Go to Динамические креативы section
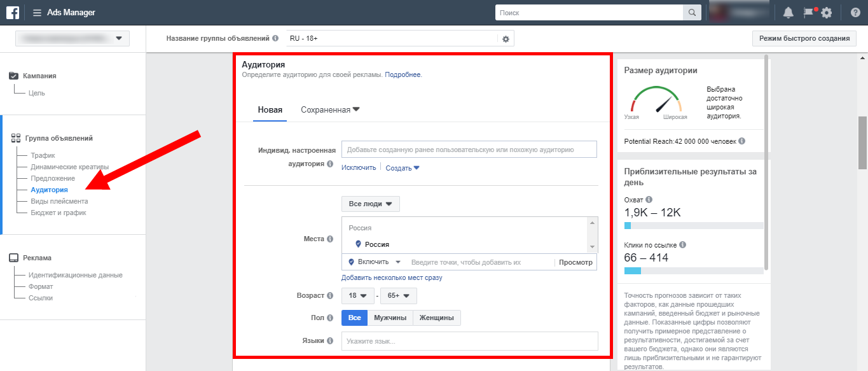This screenshot has height=371, width=868. click(x=70, y=167)
